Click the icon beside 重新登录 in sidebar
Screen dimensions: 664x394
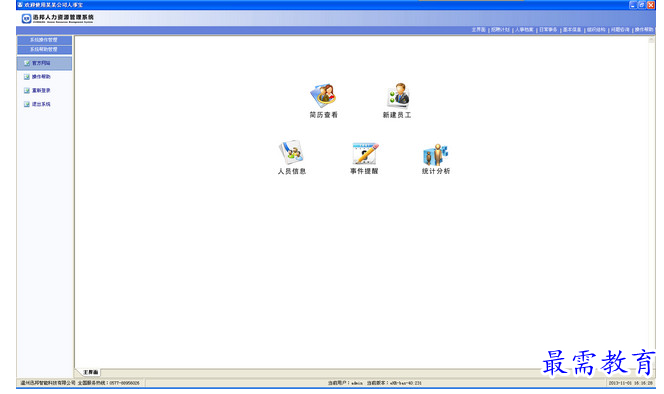(27, 90)
